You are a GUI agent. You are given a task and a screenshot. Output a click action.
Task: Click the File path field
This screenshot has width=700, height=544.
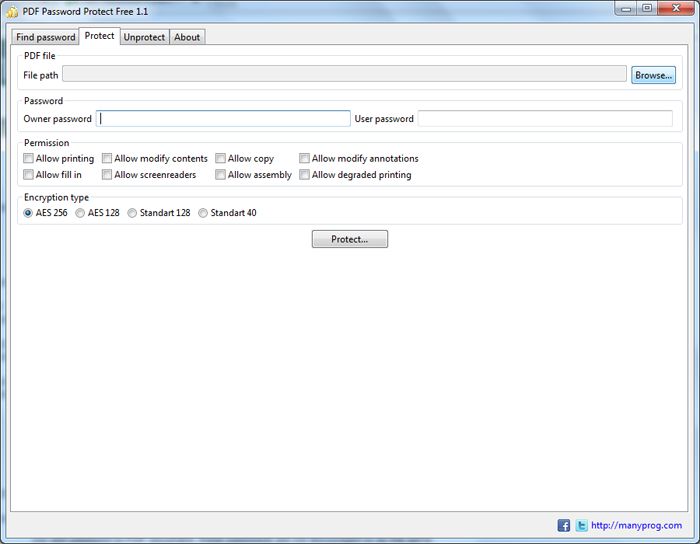pyautogui.click(x=344, y=74)
